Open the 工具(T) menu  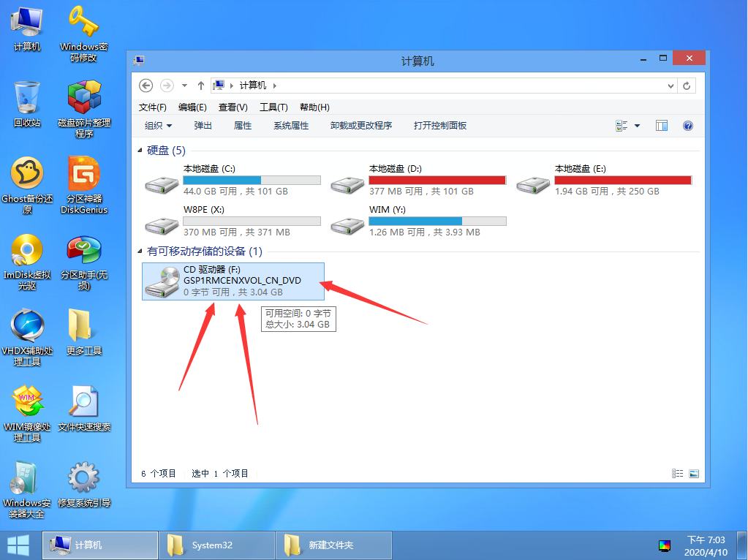tap(273, 107)
